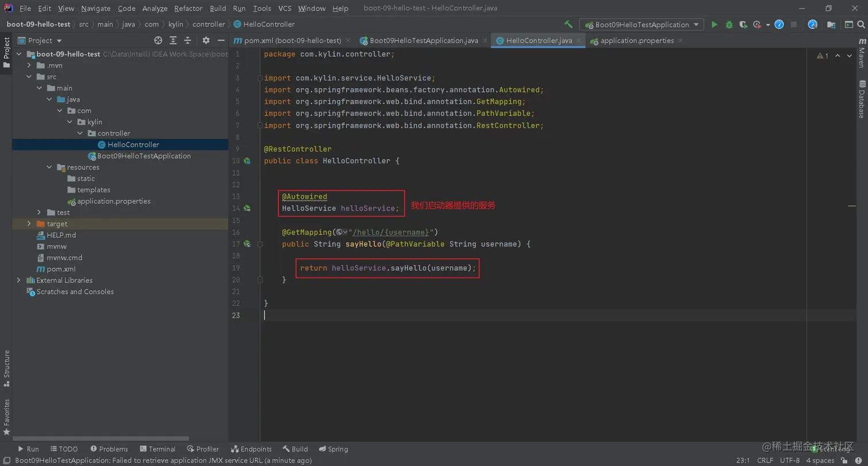
Task: Collapse the src folder
Action: 29,76
